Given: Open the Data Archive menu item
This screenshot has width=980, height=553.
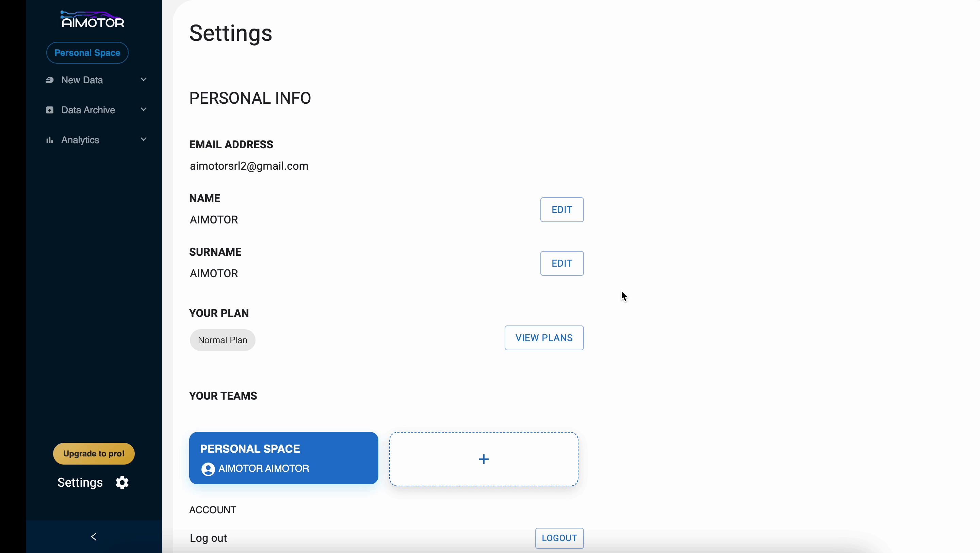Looking at the screenshot, I should 88,110.
